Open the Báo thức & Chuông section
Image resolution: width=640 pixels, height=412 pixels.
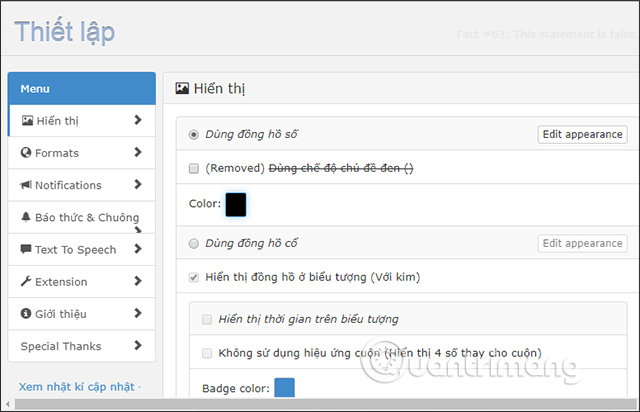click(82, 217)
